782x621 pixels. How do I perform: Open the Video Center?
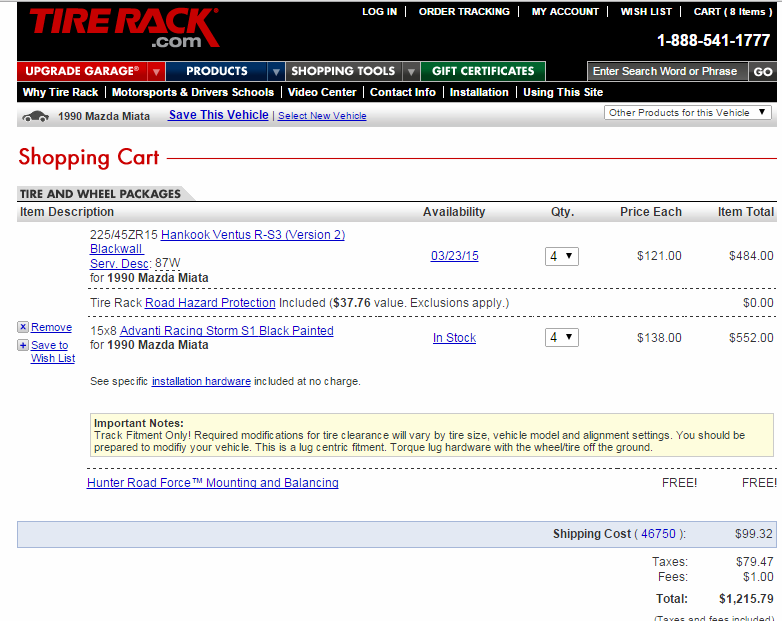coord(322,92)
